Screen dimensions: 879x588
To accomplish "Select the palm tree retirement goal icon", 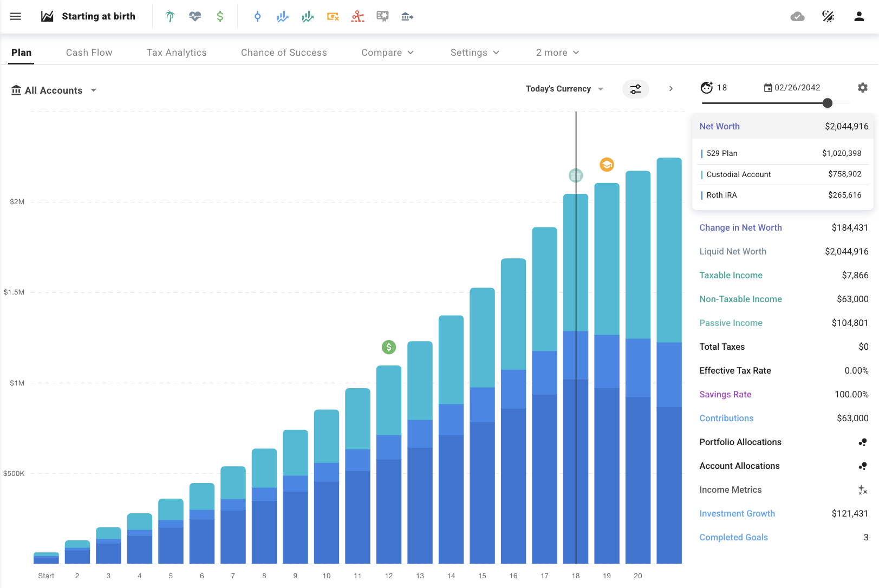I will [170, 16].
